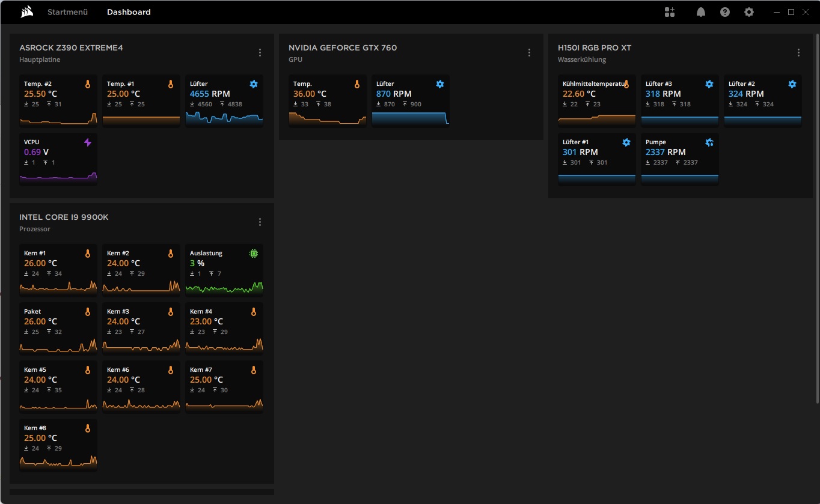
Task: Click the 23.00 °C Kern #4 value
Action: point(206,321)
